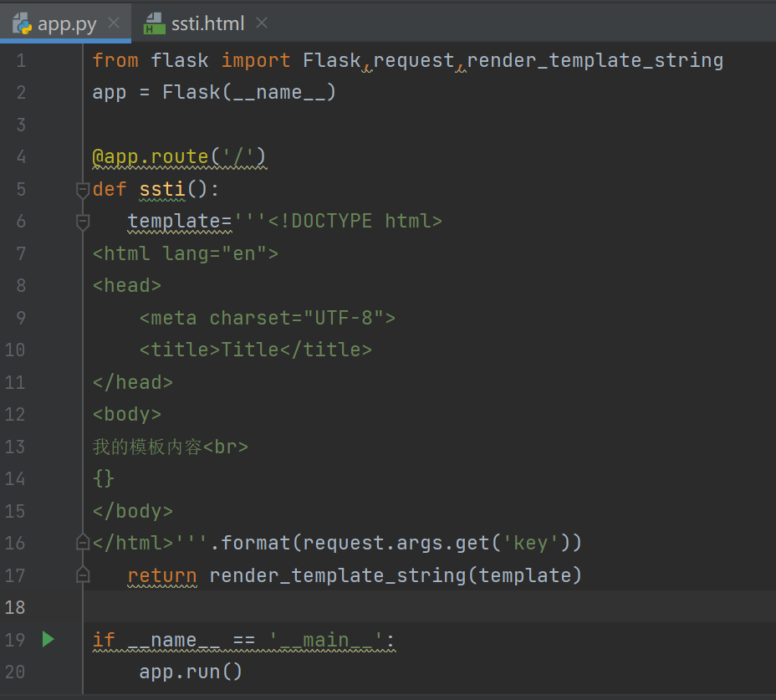The height and width of the screenshot is (700, 776).
Task: Click the Python file icon on app.py tab
Action: click(22, 23)
